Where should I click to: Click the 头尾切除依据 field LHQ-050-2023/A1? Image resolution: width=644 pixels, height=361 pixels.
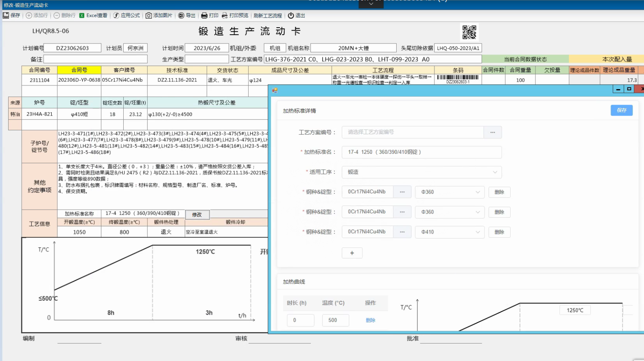[458, 48]
